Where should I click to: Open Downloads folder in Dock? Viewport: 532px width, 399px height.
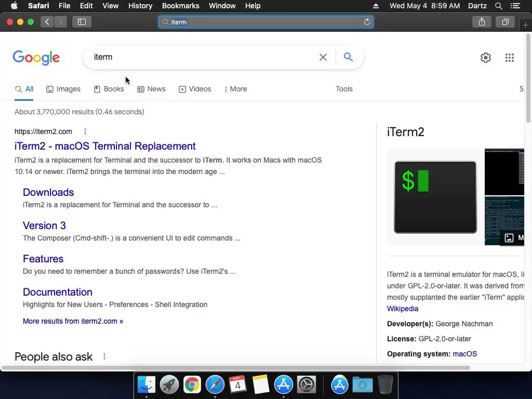click(362, 385)
